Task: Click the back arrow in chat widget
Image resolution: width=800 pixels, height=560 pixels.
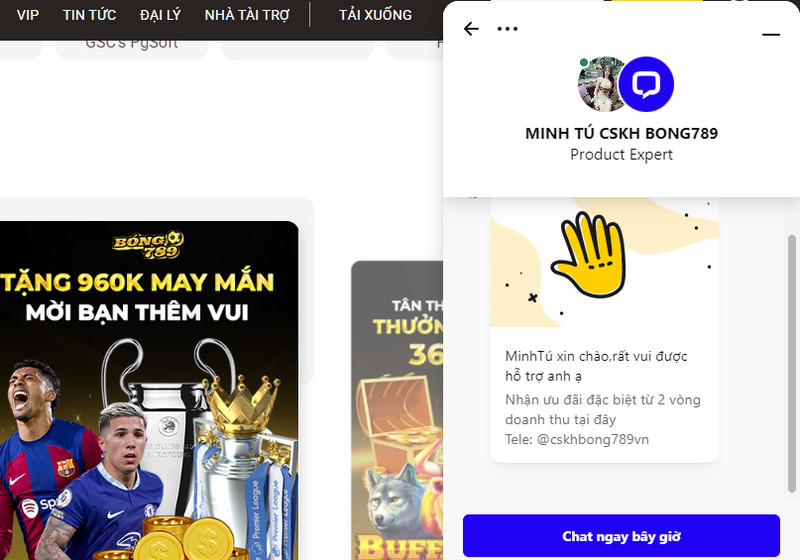Action: click(471, 29)
